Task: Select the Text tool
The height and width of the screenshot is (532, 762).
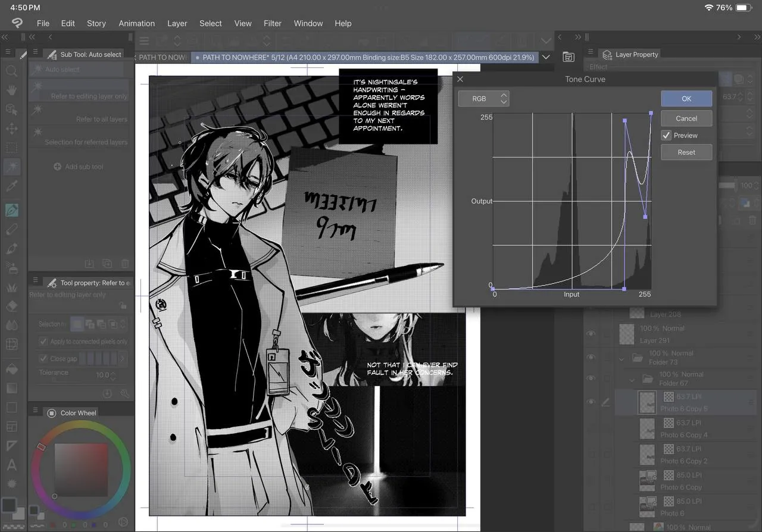Action: click(11, 465)
